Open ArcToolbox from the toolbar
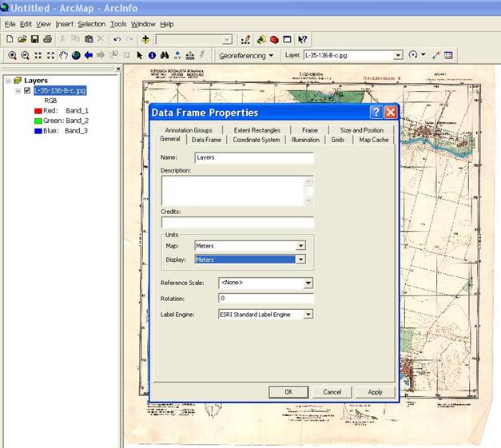501x448 pixels. coord(274,38)
